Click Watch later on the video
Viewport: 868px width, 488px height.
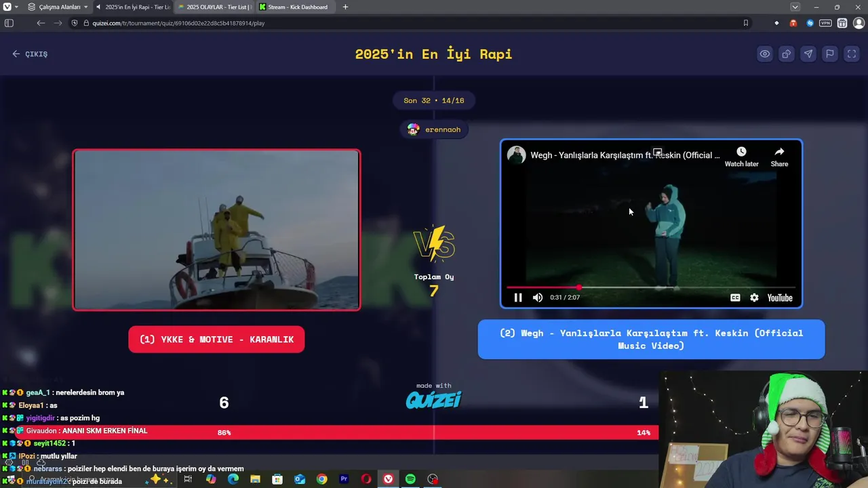(x=741, y=157)
